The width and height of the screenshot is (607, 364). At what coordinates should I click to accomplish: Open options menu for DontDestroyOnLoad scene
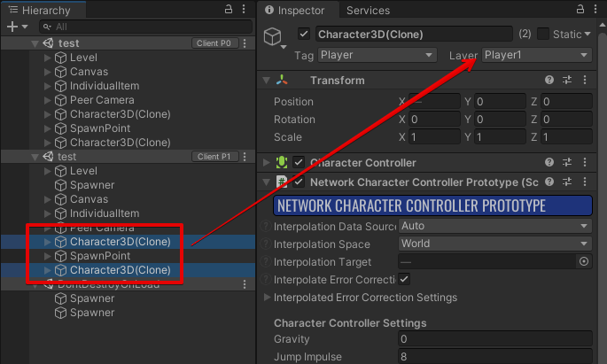click(x=245, y=284)
